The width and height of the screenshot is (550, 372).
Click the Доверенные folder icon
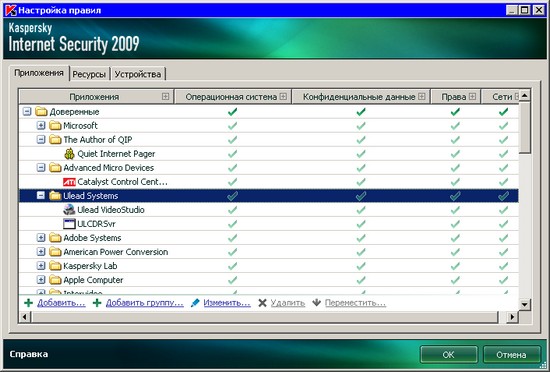[41, 112]
